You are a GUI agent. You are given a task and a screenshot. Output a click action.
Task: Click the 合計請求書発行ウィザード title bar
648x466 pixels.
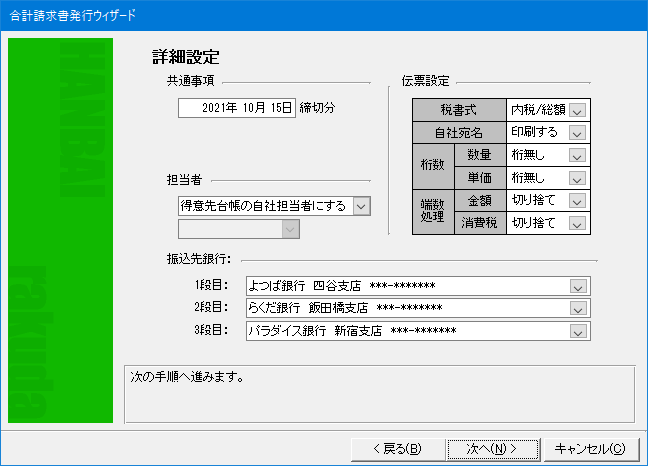324,16
